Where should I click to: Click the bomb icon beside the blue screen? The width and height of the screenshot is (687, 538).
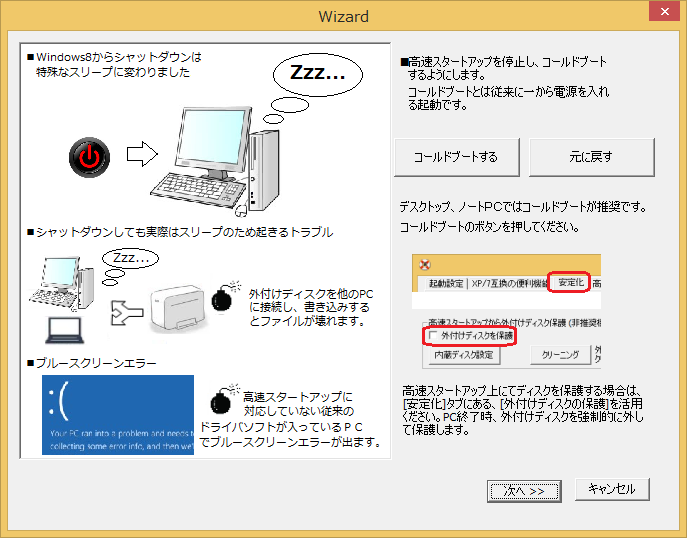tap(220, 402)
